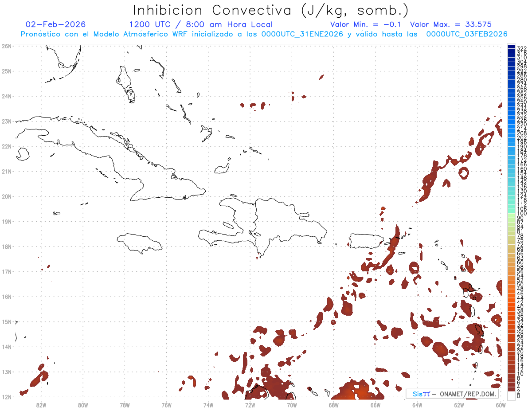Click the 62W longitude label
This screenshot has width=532, height=411.
click(458, 405)
